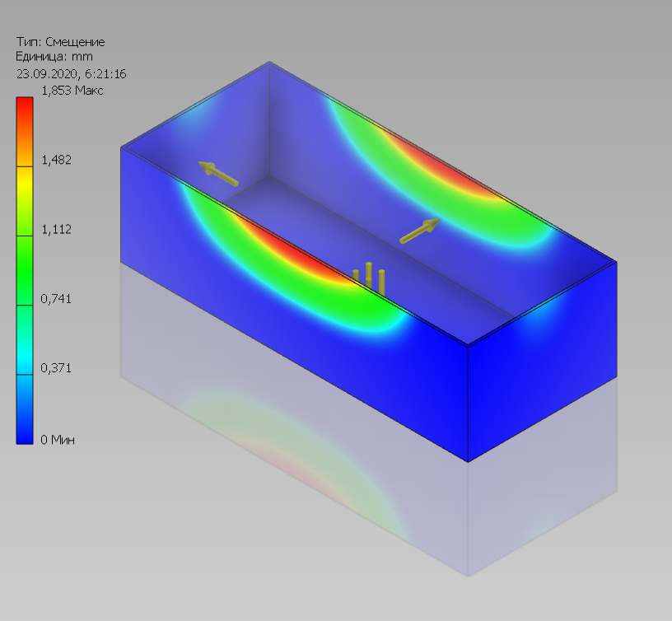
Task: Select the load arrow pointing upper-right
Action: (419, 231)
